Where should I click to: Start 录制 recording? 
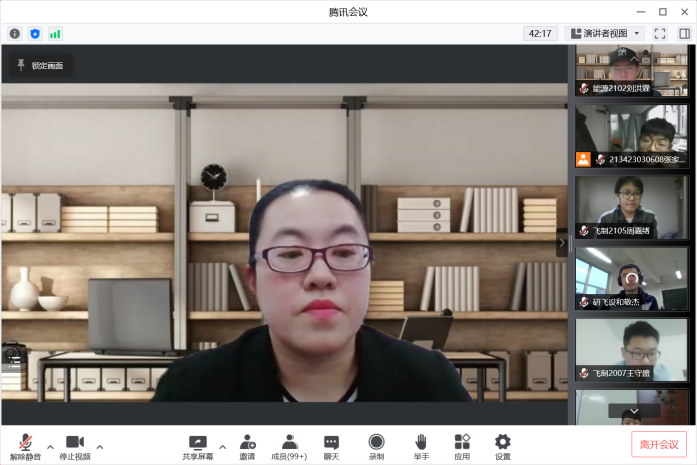[376, 446]
